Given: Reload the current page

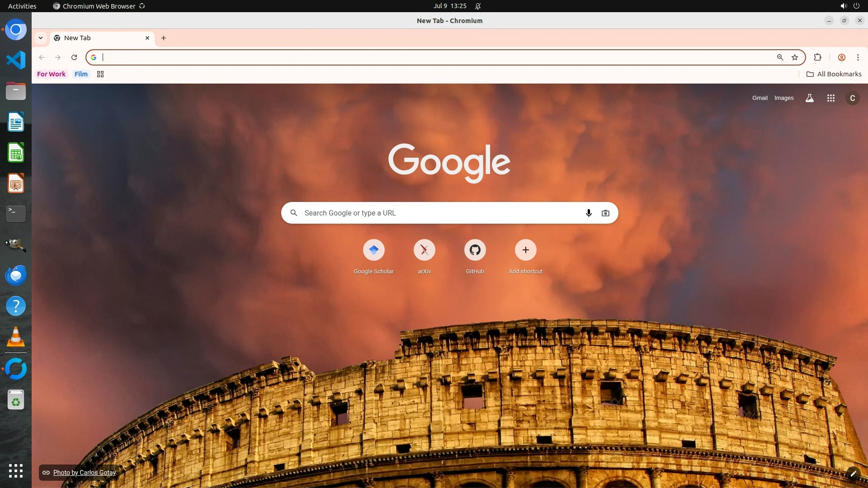Looking at the screenshot, I should tap(74, 57).
